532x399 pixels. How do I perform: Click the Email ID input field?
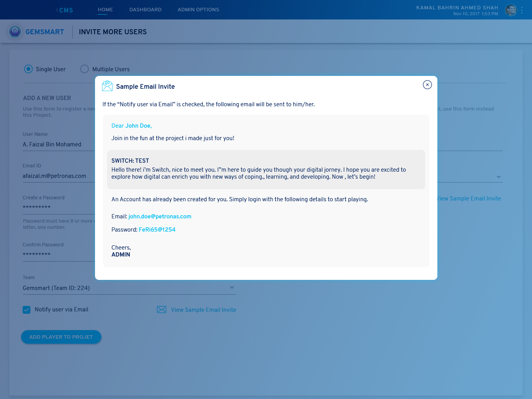[x=58, y=176]
